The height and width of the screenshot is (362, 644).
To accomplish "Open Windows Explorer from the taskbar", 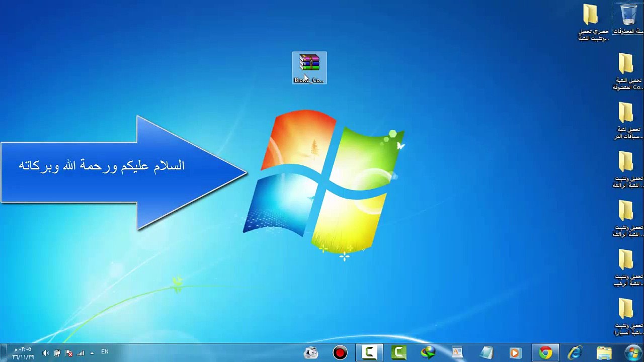I will 604,353.
